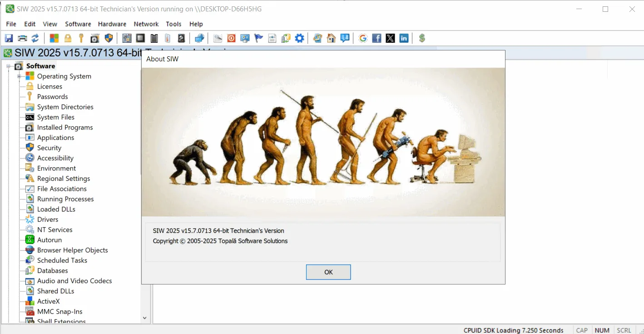
Task: Select Autorun in the tree
Action: 50,240
